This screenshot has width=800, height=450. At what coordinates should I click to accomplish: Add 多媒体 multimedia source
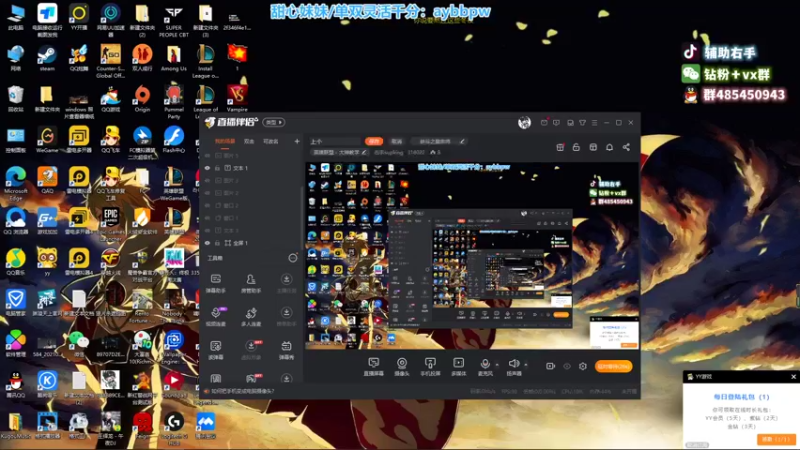tap(459, 366)
